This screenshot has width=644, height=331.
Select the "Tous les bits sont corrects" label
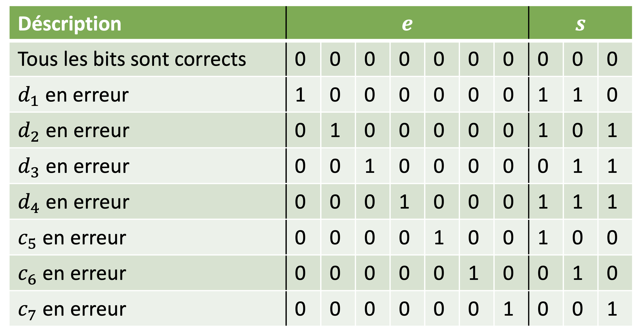132,59
